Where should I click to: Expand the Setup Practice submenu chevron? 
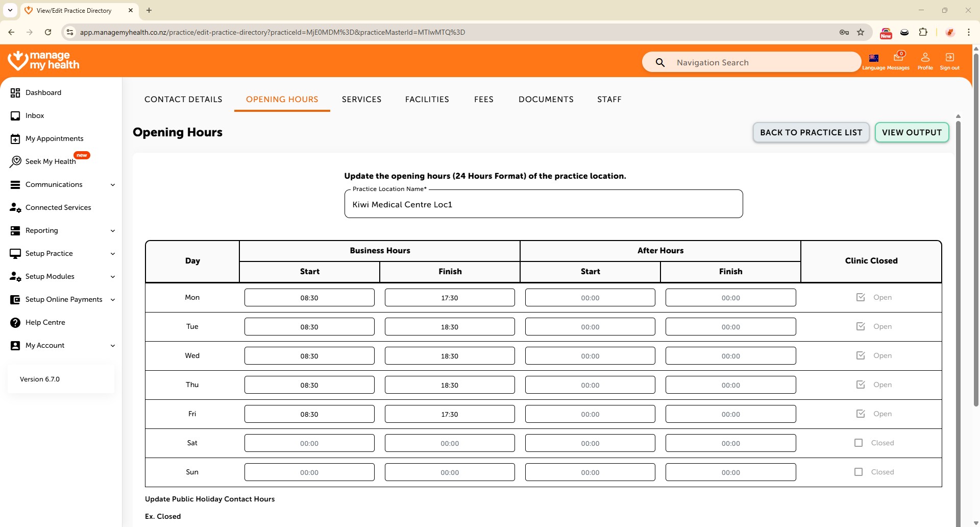(113, 254)
